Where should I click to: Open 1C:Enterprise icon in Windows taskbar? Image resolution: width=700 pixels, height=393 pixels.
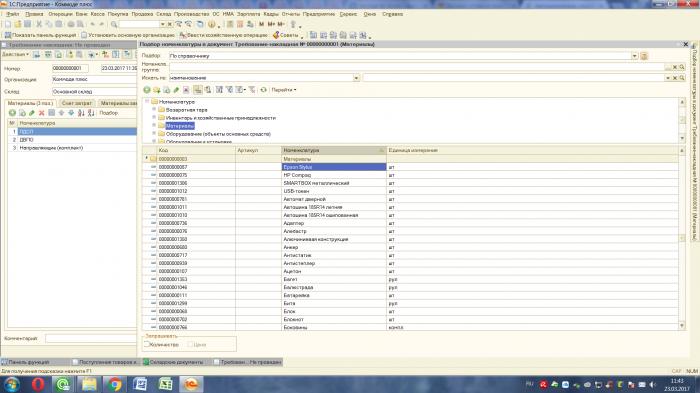pos(191,384)
